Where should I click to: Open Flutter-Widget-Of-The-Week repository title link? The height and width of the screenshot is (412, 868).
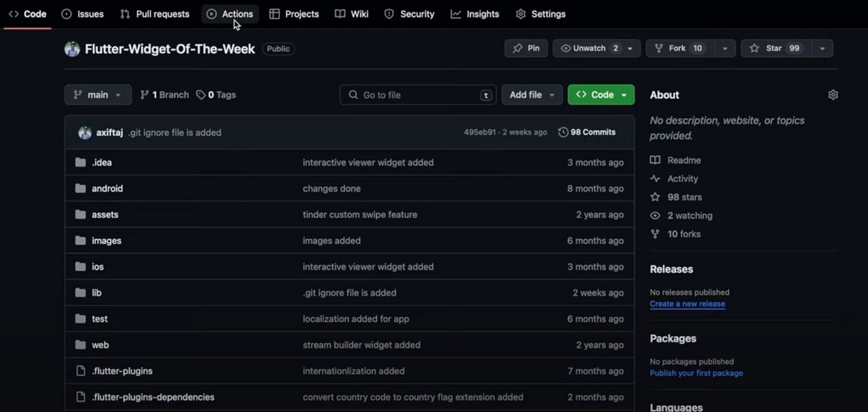pyautogui.click(x=170, y=49)
